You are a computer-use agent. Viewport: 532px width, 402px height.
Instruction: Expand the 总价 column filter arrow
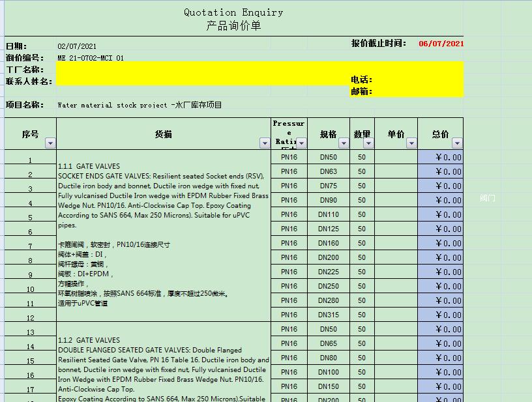(x=457, y=143)
